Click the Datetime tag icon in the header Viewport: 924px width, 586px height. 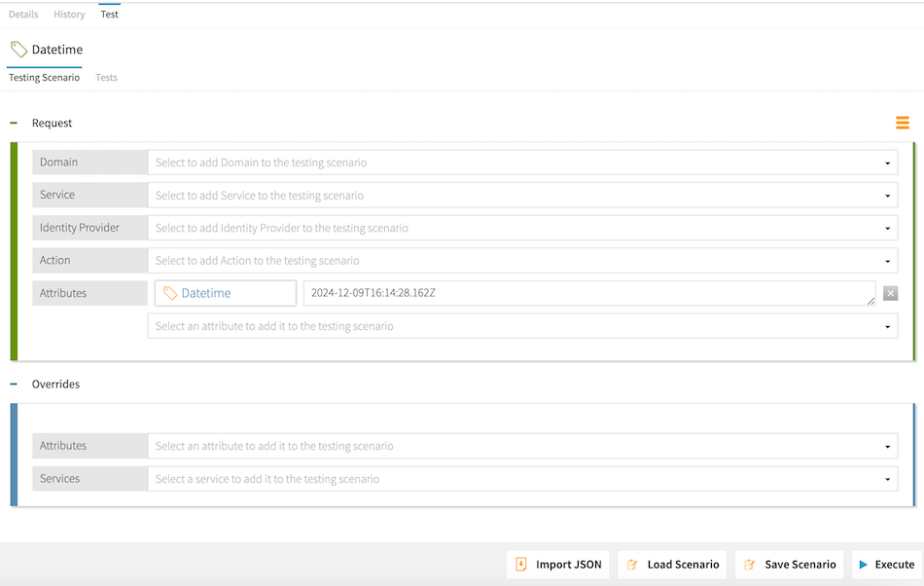click(x=18, y=49)
